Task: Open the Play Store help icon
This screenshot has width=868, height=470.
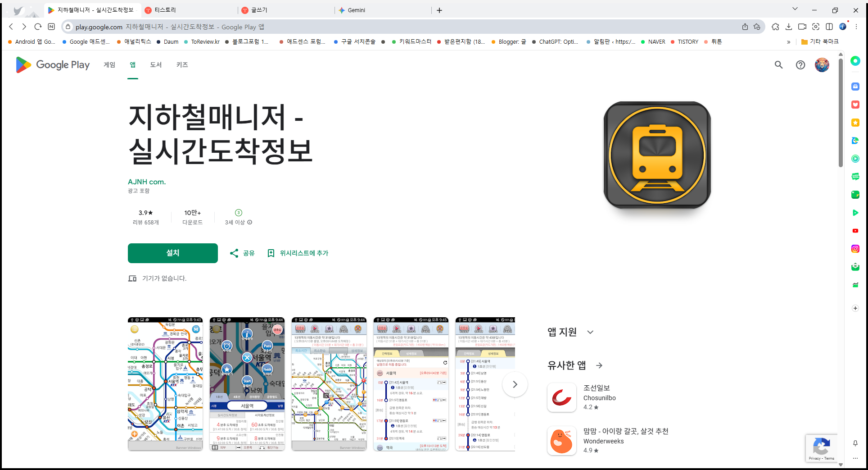Action: (x=800, y=65)
